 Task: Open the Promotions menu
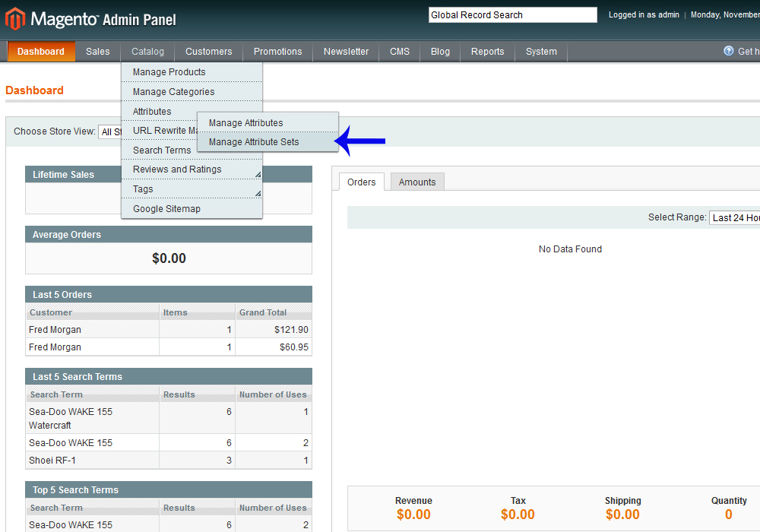coord(277,52)
